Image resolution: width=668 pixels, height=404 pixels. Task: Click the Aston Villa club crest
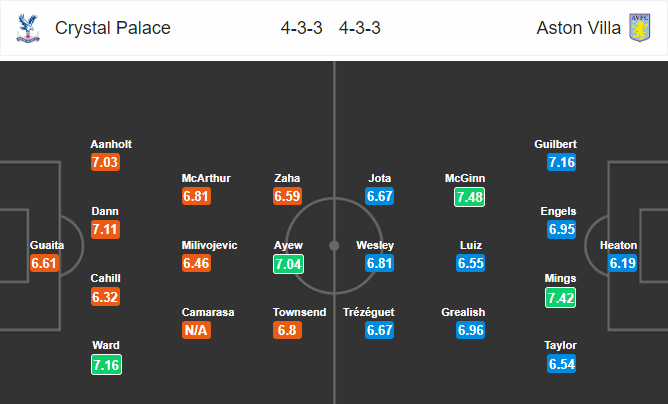[640, 28]
